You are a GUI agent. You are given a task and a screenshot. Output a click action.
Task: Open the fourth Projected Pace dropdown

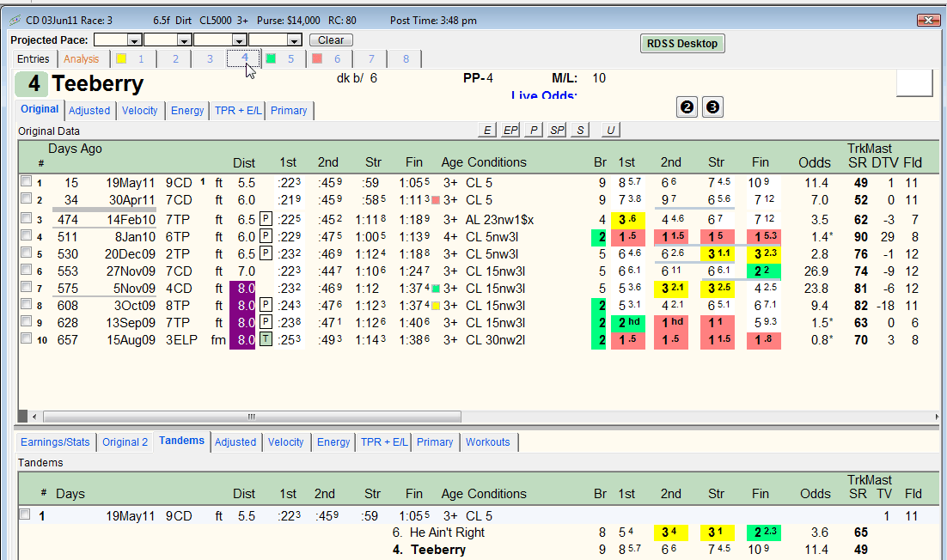294,40
